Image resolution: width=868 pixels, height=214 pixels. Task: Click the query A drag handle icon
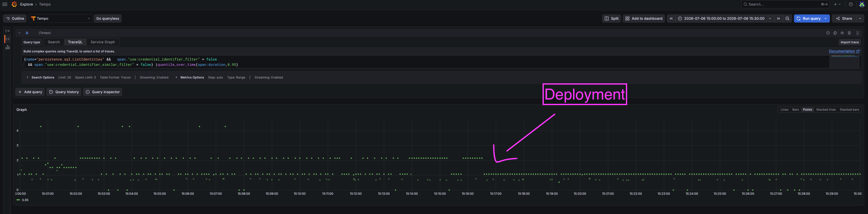coord(858,33)
